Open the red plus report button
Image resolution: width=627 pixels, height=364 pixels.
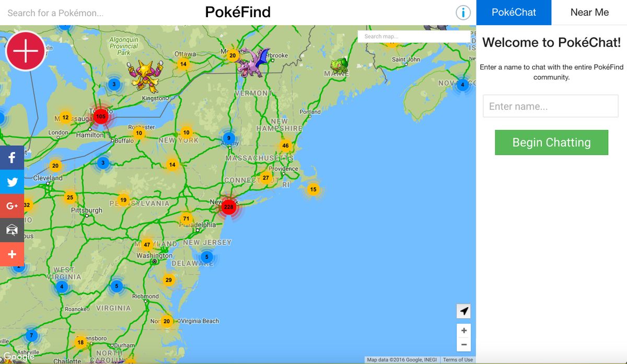coord(25,51)
